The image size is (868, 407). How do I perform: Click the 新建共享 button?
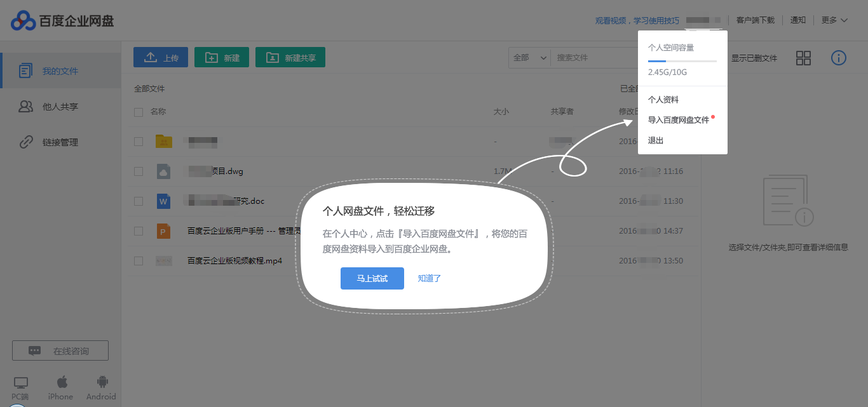(290, 57)
